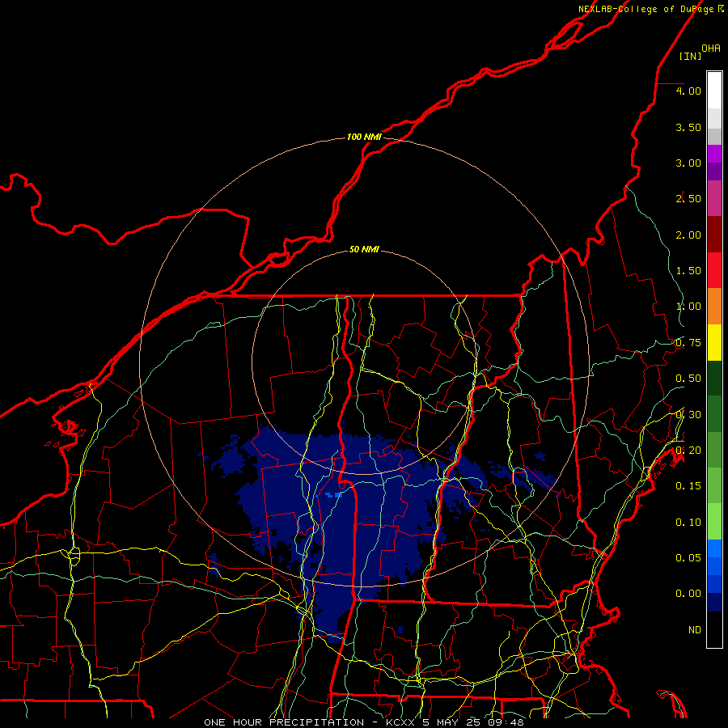
Task: Select the lightest green legend swatch
Action: pyautogui.click(x=714, y=522)
